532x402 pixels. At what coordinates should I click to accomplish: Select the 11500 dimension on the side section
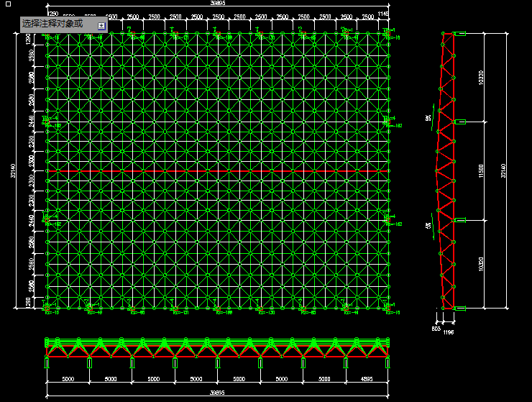tap(482, 170)
